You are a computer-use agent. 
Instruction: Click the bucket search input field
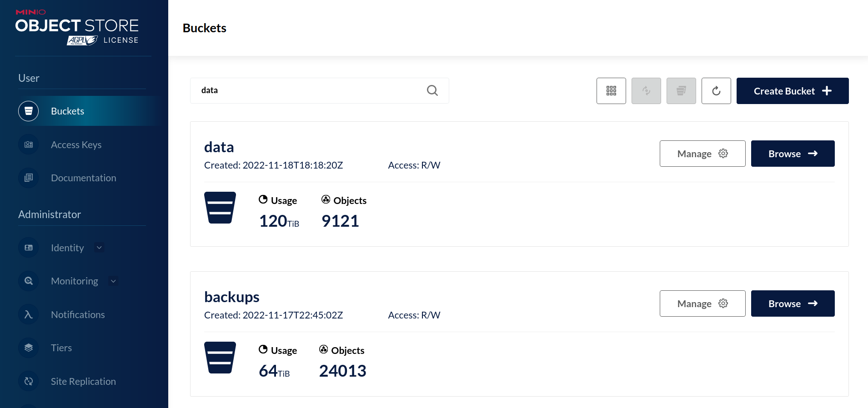click(309, 90)
